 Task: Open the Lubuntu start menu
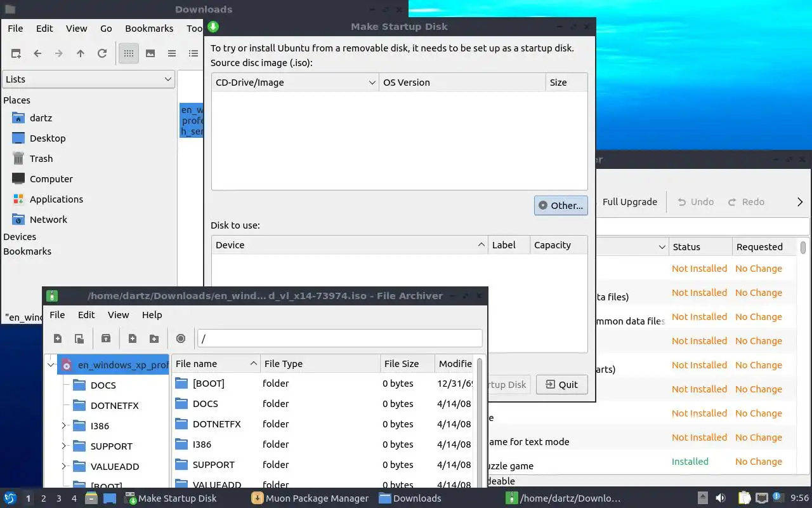10,498
